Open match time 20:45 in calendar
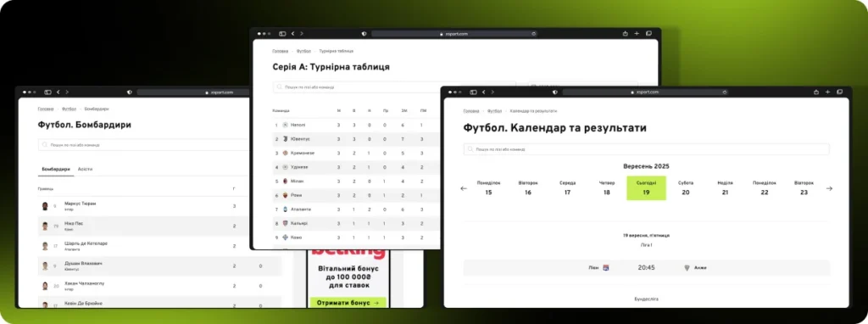The width and height of the screenshot is (868, 324). [x=646, y=267]
